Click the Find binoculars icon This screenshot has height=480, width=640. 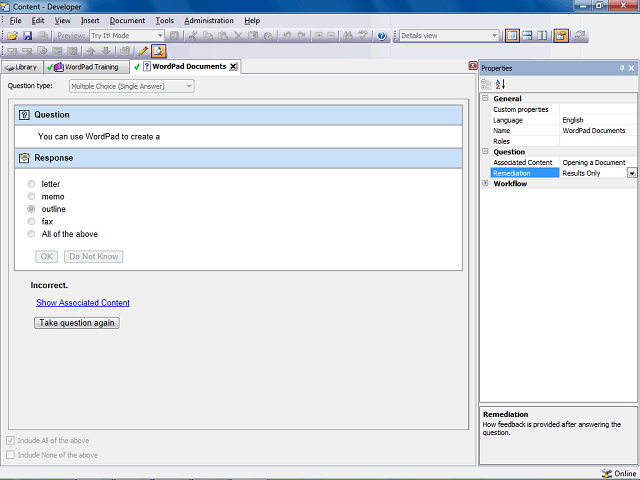[x=348, y=36]
